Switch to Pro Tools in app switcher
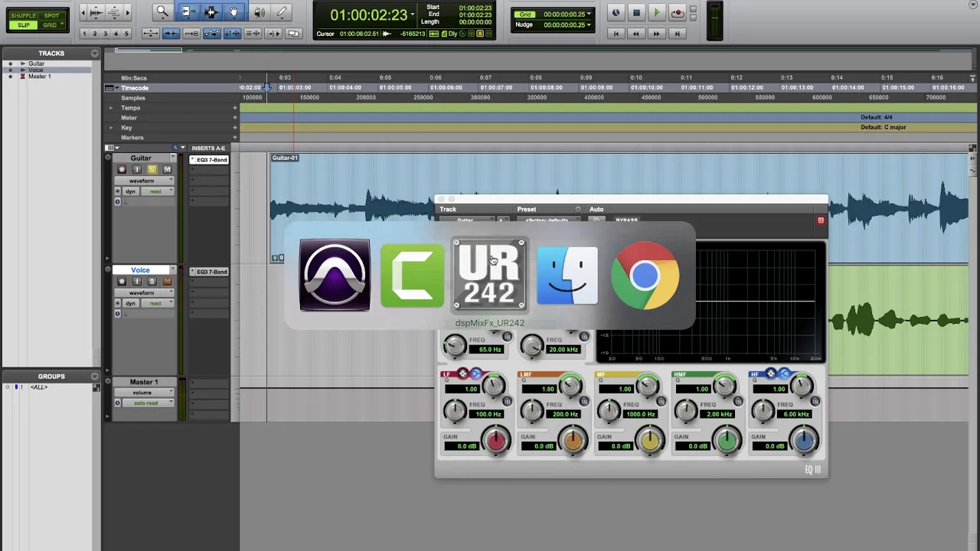 coord(335,275)
